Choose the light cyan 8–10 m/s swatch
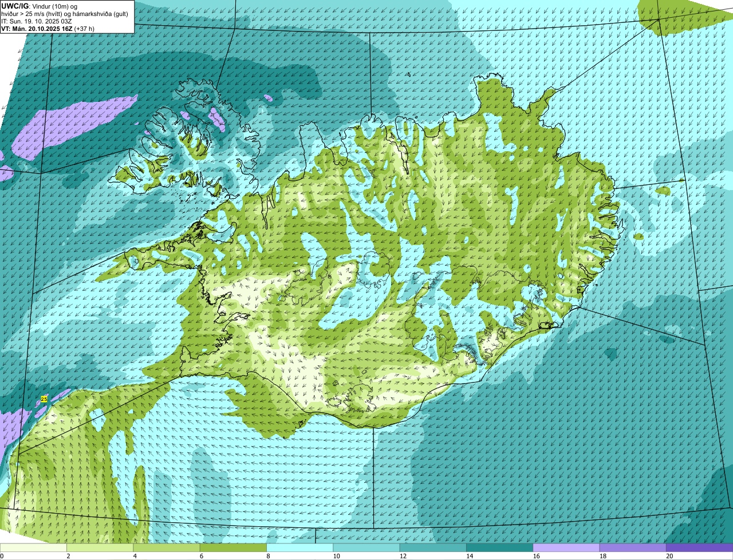 click(x=300, y=547)
